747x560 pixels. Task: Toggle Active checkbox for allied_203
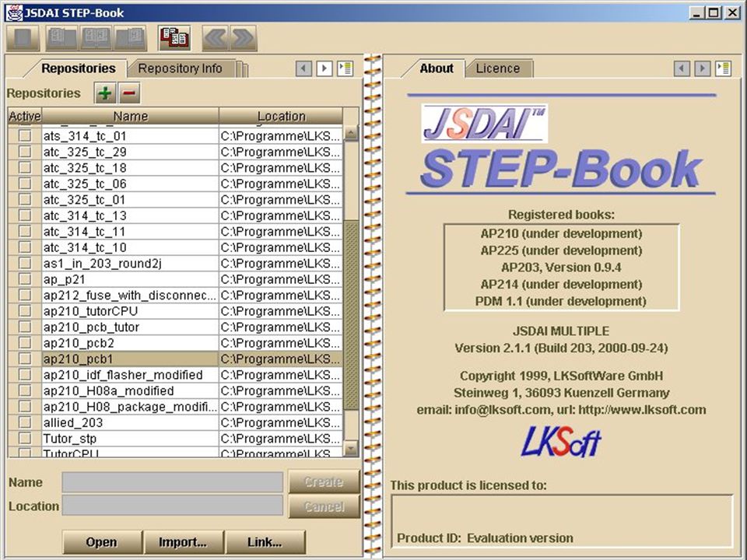click(x=25, y=423)
